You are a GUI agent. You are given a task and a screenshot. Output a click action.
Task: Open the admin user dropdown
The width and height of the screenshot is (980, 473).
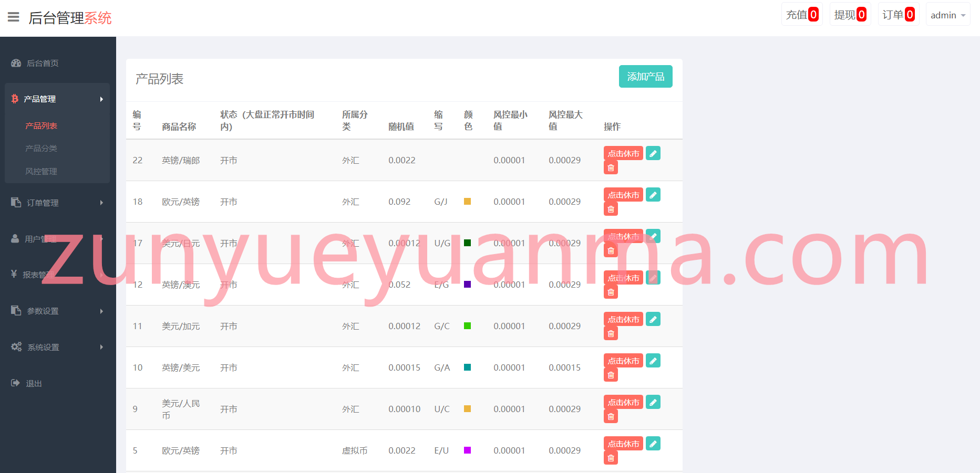click(948, 15)
